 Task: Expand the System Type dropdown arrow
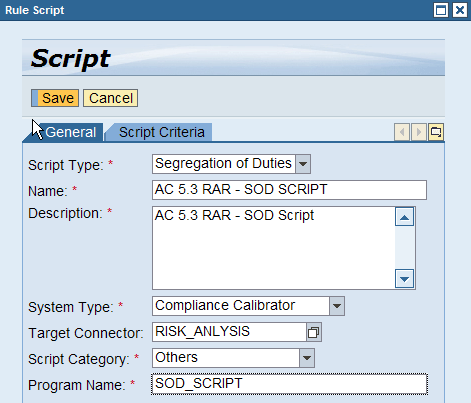pyautogui.click(x=337, y=306)
